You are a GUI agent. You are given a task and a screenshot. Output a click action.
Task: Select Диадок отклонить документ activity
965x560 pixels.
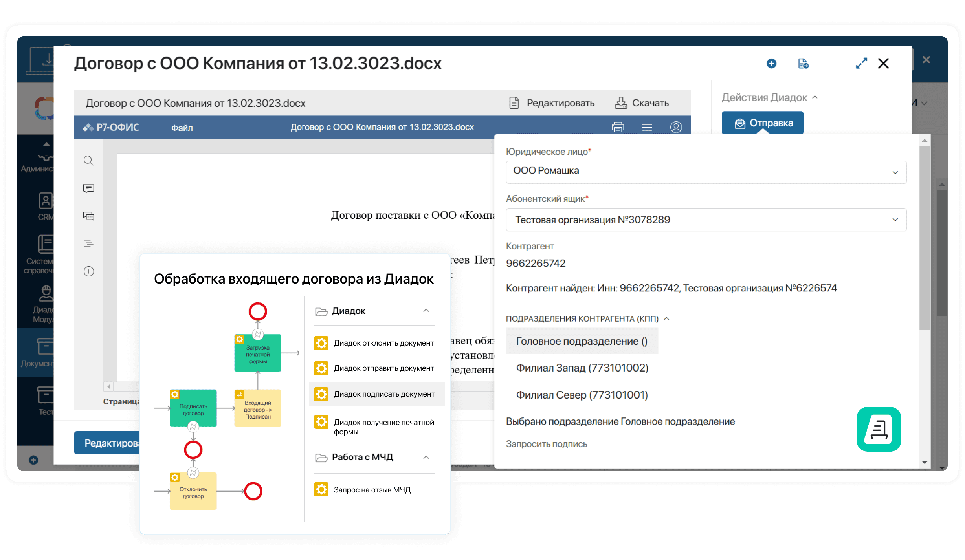[374, 343]
